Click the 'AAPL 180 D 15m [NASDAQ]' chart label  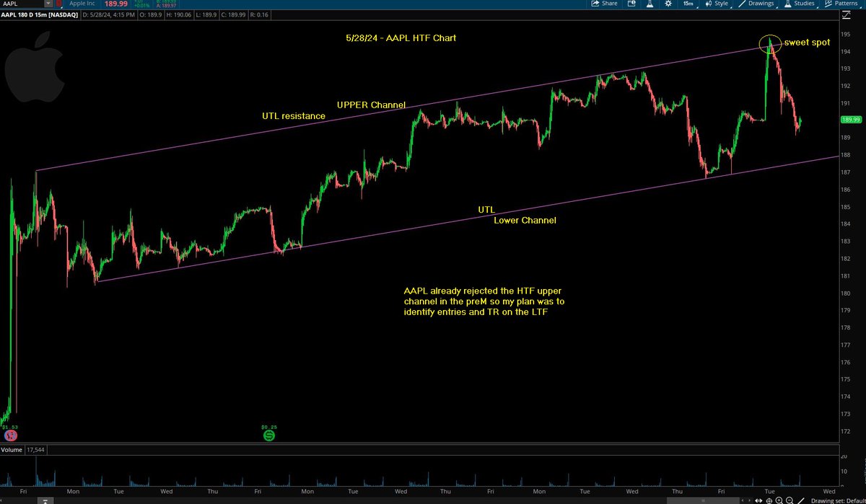[x=40, y=15]
